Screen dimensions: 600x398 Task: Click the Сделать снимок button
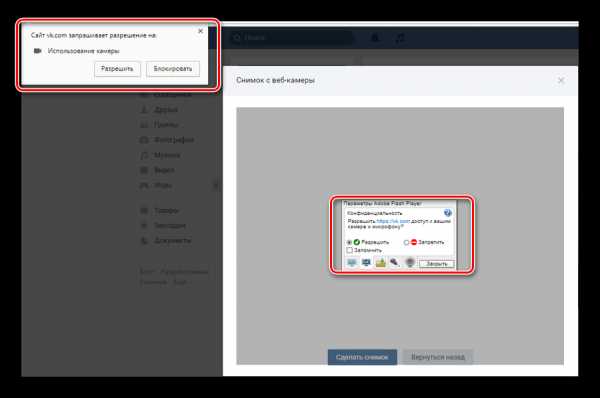362,357
